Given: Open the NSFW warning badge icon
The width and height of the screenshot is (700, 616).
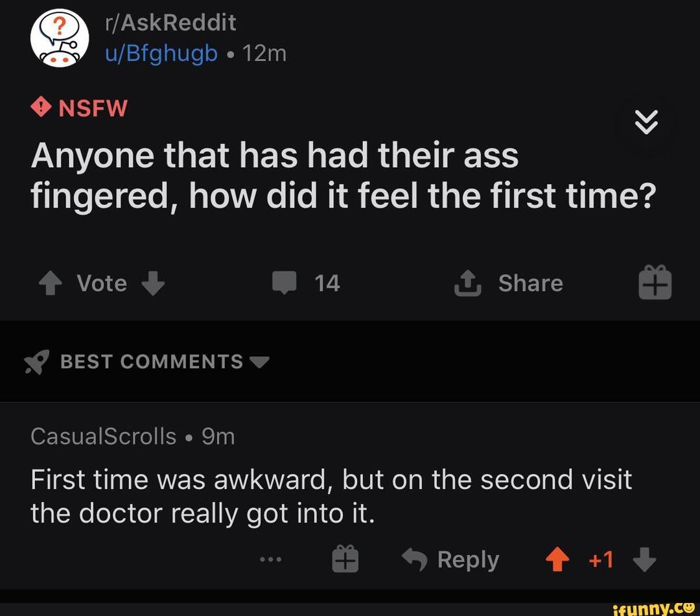Looking at the screenshot, I should pyautogui.click(x=40, y=107).
